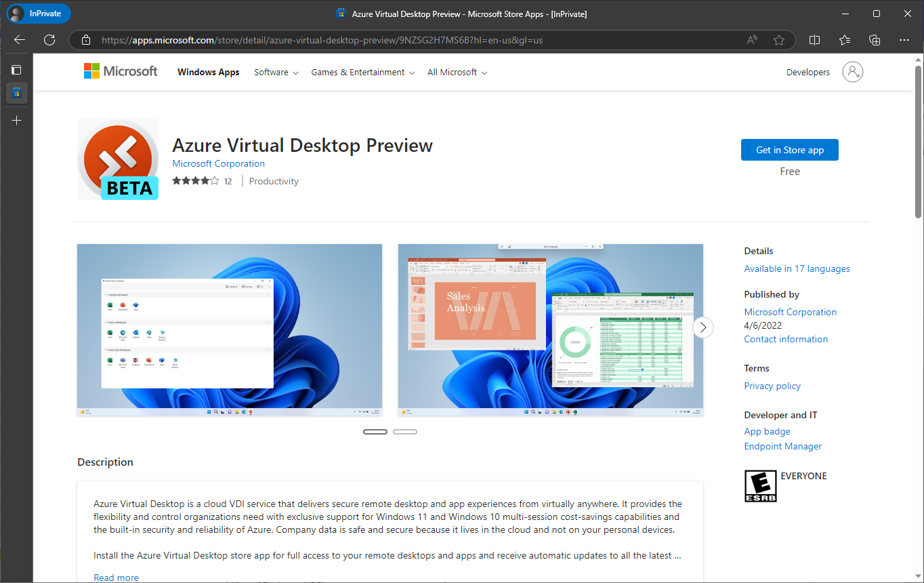Click the browser back arrow

20,40
